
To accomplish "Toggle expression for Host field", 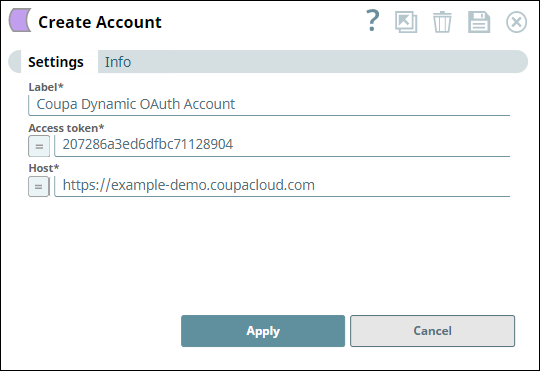I will [39, 186].
